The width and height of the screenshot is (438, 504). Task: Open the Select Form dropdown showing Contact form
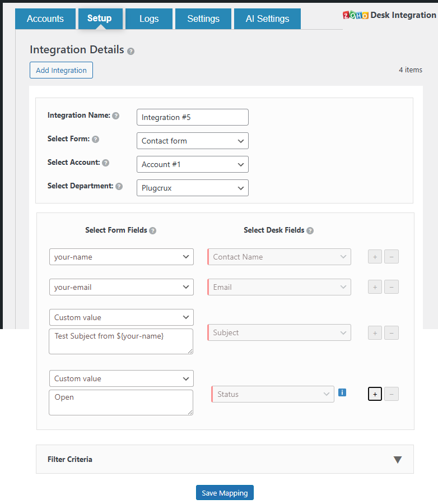(x=192, y=141)
